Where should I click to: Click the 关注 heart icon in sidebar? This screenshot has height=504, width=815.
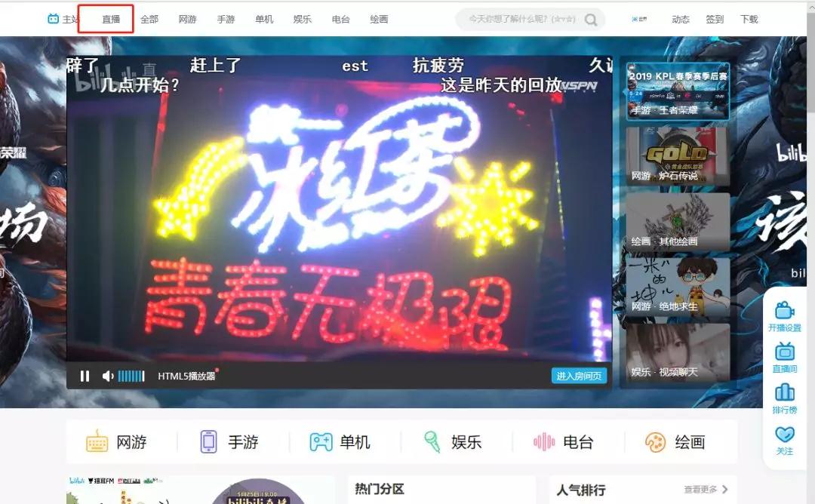tap(784, 435)
